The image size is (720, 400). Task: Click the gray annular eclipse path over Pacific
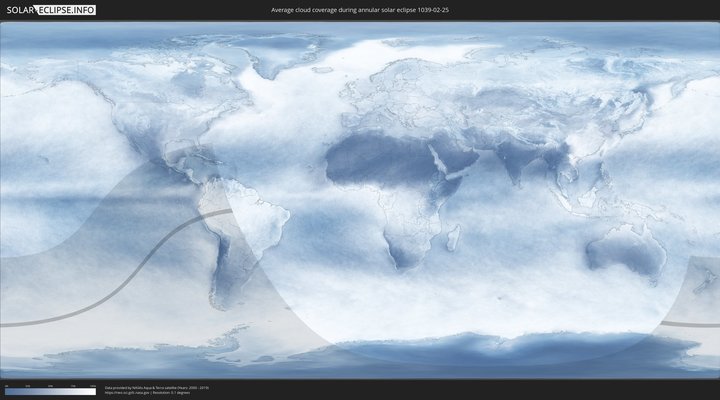[120, 281]
